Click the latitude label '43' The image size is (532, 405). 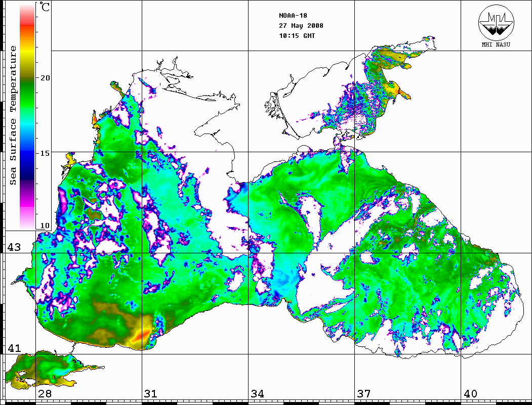coord(14,247)
